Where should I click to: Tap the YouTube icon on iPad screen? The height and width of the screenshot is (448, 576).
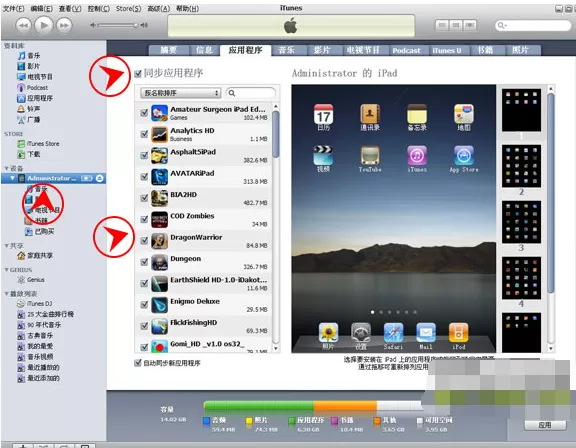(x=370, y=159)
